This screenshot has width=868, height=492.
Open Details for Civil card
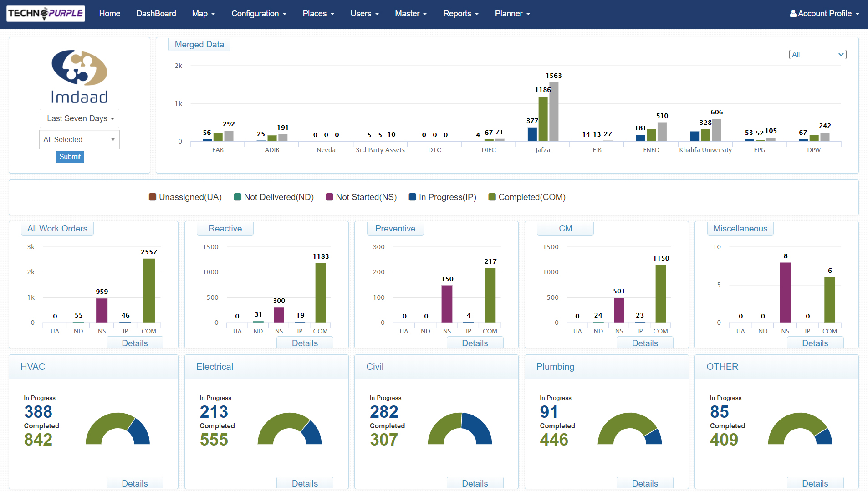tap(475, 483)
